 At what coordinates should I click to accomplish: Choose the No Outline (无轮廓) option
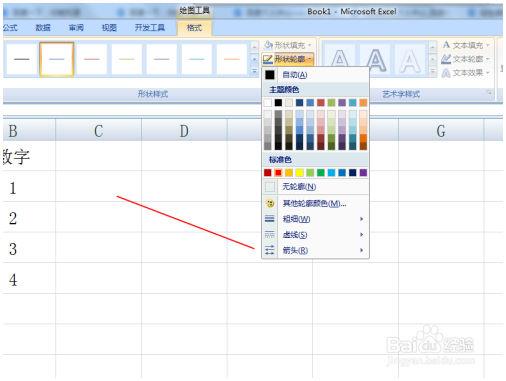tap(299, 187)
